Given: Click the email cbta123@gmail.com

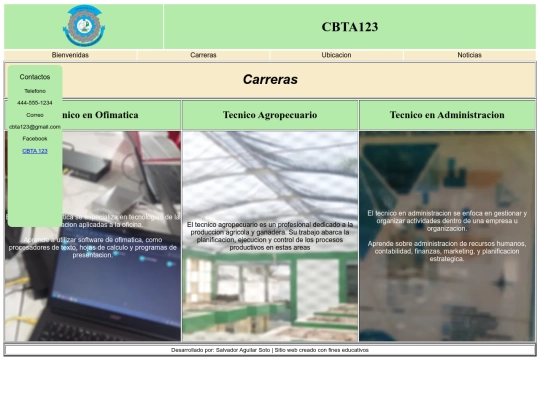Looking at the screenshot, I should tap(35, 127).
